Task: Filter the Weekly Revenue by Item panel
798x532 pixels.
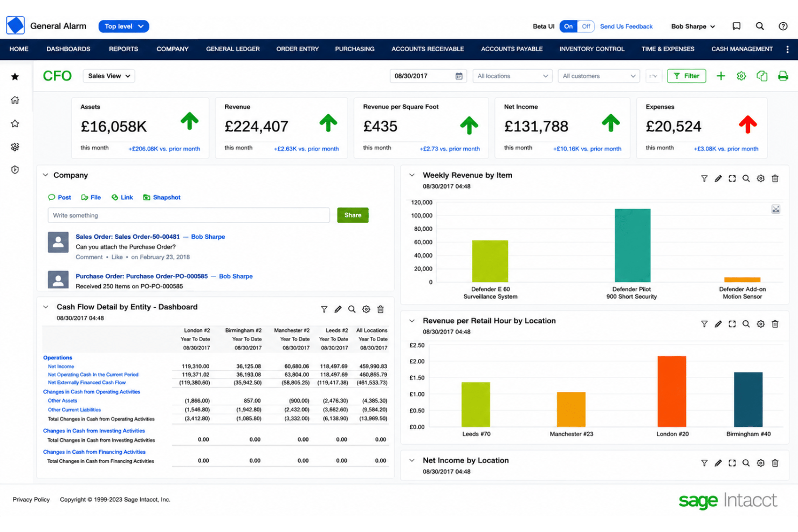Action: [x=704, y=178]
